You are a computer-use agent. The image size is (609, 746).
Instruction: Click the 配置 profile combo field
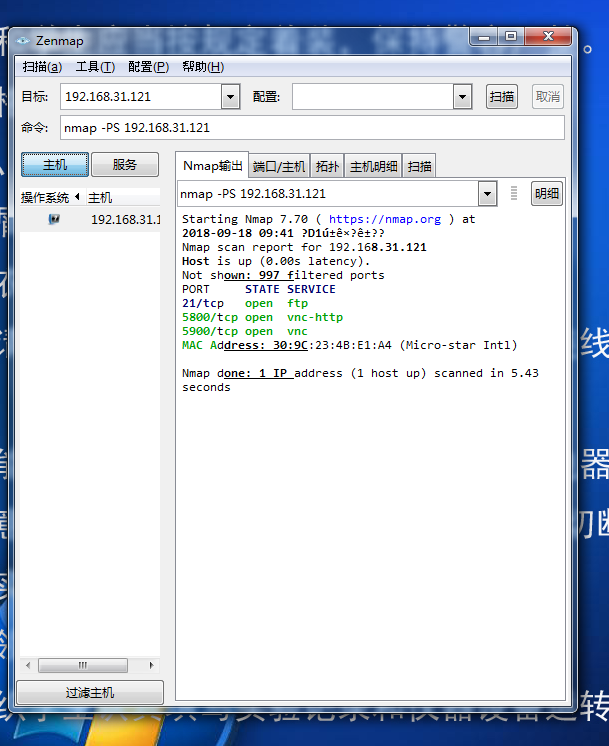[x=373, y=97]
